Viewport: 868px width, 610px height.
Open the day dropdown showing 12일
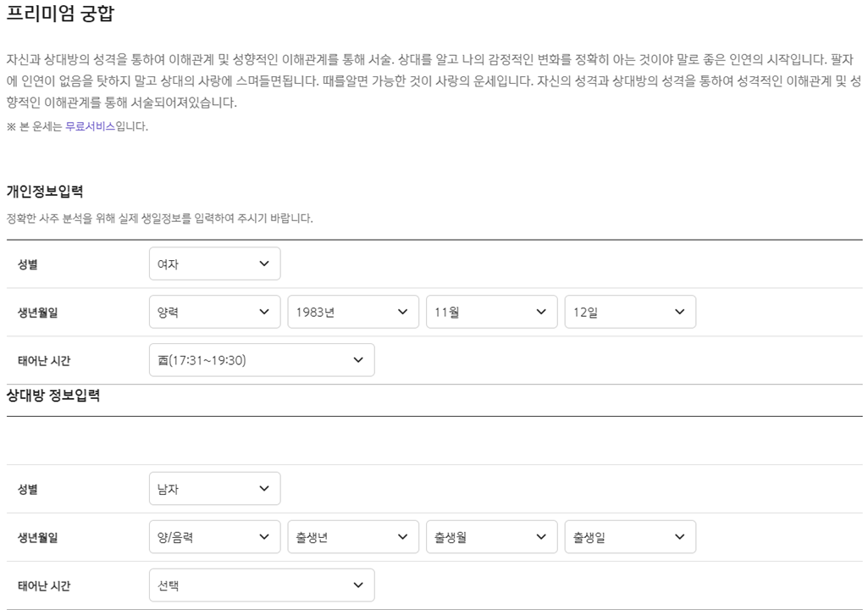(x=628, y=312)
